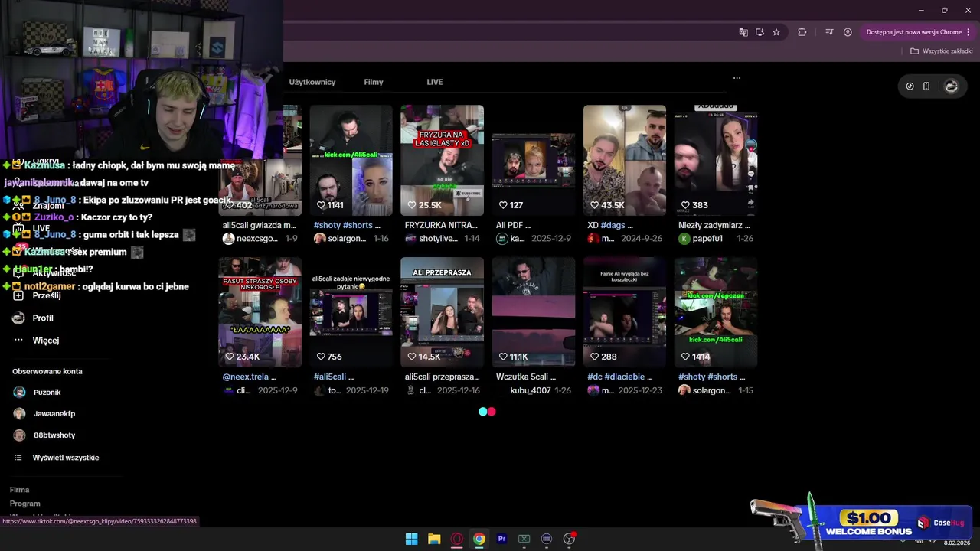Bookmark this page with the star icon
Image resolution: width=980 pixels, height=551 pixels.
(x=776, y=32)
